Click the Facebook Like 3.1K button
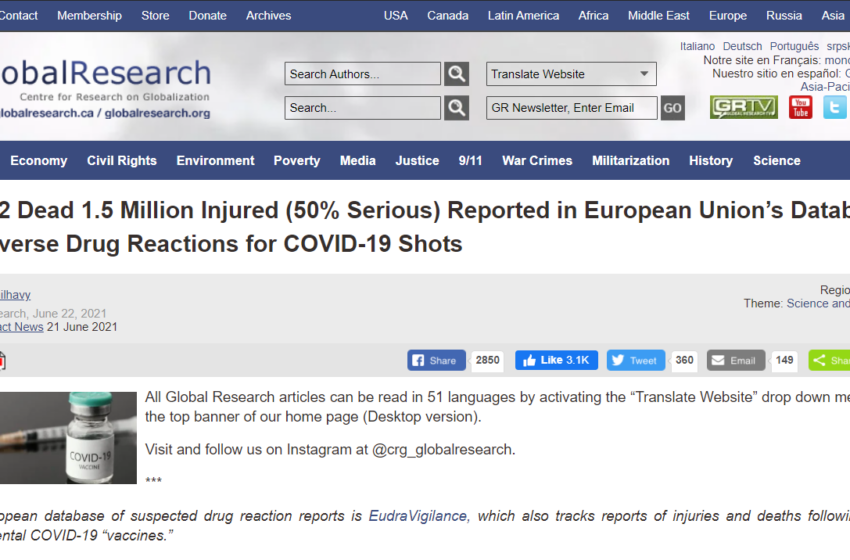 557,360
